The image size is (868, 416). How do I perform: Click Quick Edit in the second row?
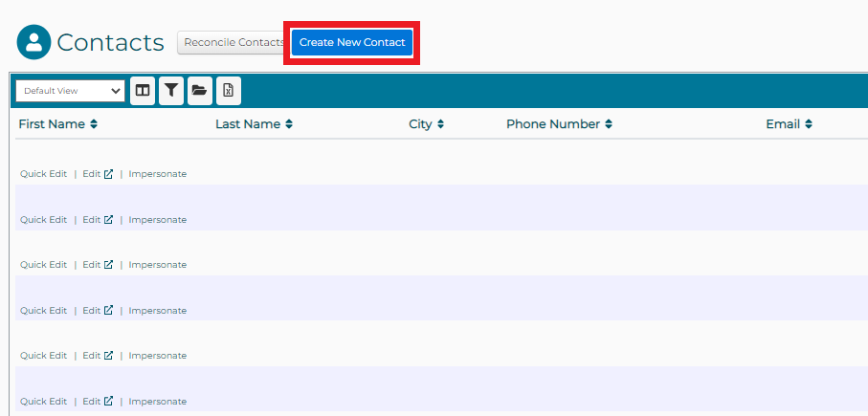(44, 220)
